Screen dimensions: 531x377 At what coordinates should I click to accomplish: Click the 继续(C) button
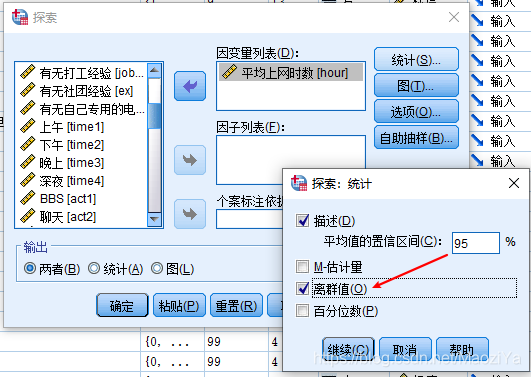348,349
